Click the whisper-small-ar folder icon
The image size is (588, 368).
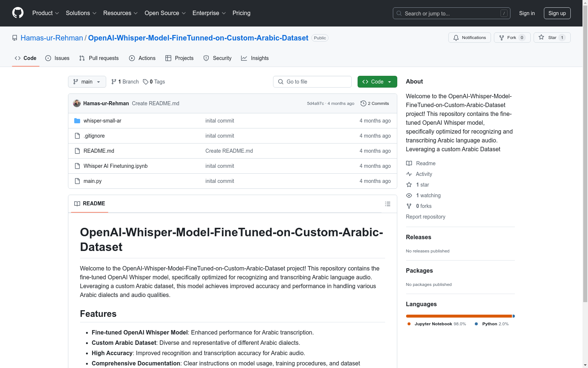[x=77, y=121]
